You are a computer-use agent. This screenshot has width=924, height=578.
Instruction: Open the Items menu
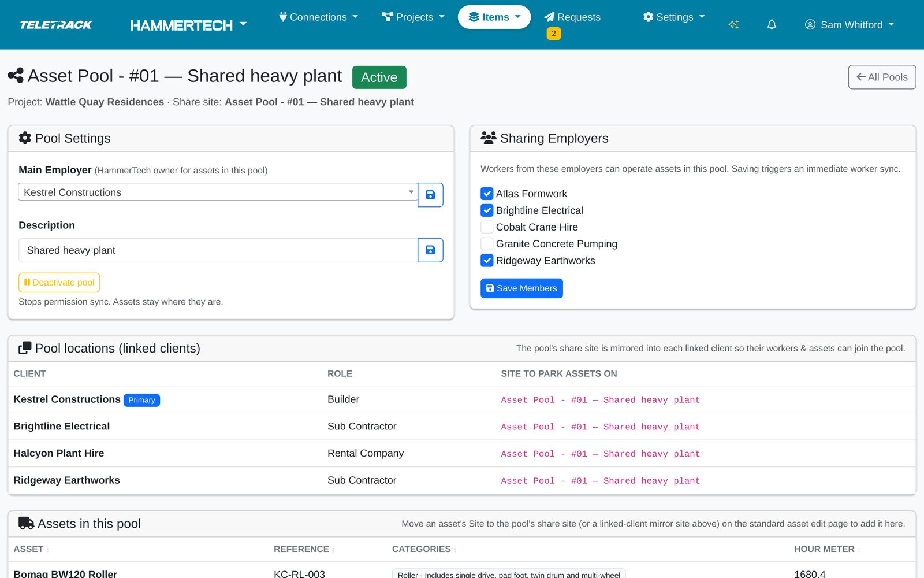(494, 17)
